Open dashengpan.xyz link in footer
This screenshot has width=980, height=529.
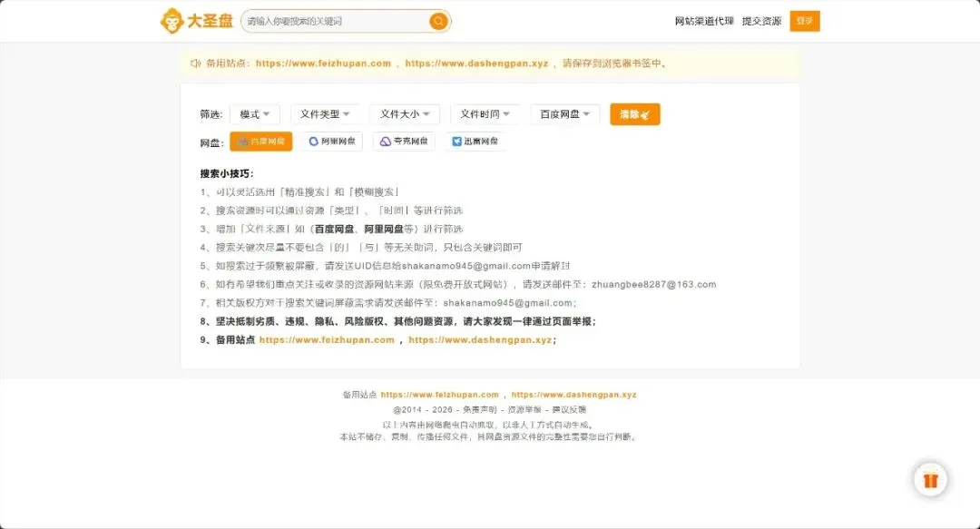pyautogui.click(x=573, y=395)
